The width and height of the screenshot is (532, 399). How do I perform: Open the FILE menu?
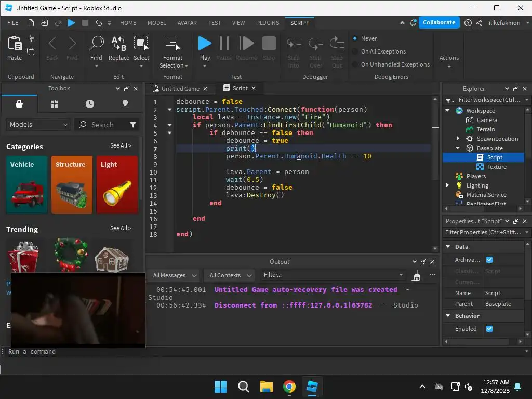click(x=13, y=23)
